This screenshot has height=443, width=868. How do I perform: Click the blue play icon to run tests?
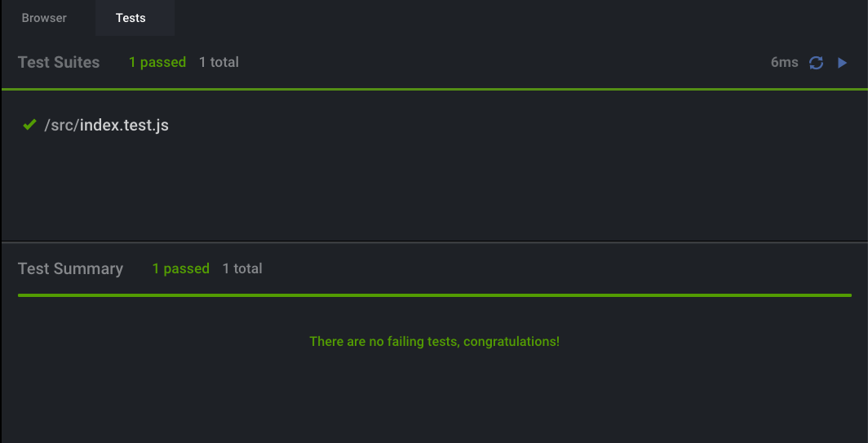(x=842, y=63)
